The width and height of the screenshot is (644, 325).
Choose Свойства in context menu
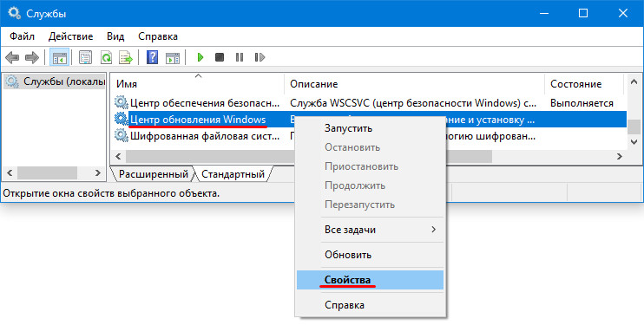point(371,280)
